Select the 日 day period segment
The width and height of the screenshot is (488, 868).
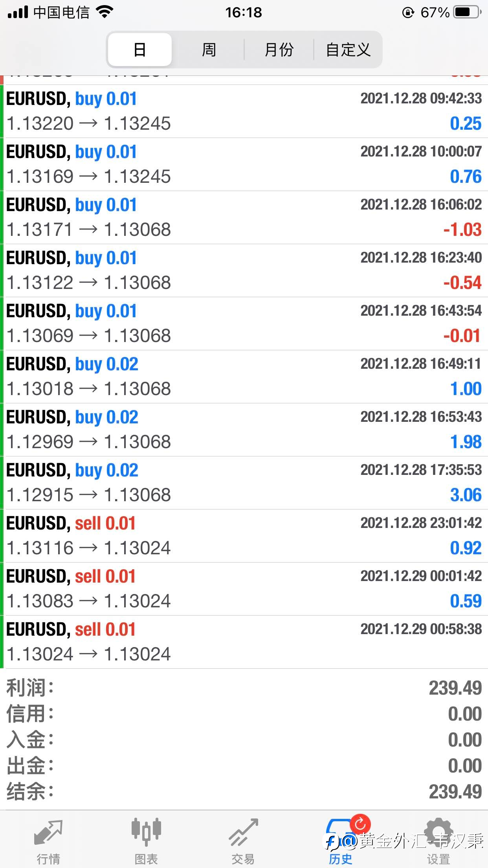pyautogui.click(x=140, y=50)
